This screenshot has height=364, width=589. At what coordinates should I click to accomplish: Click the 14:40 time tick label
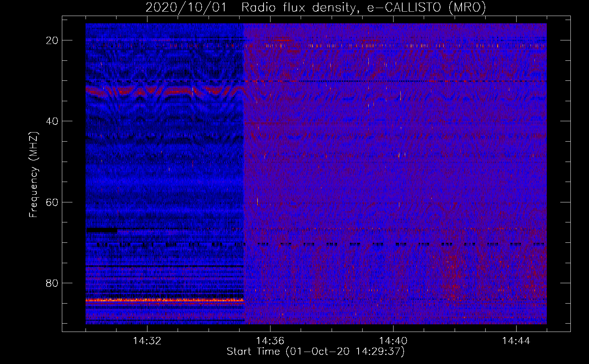pos(393,341)
